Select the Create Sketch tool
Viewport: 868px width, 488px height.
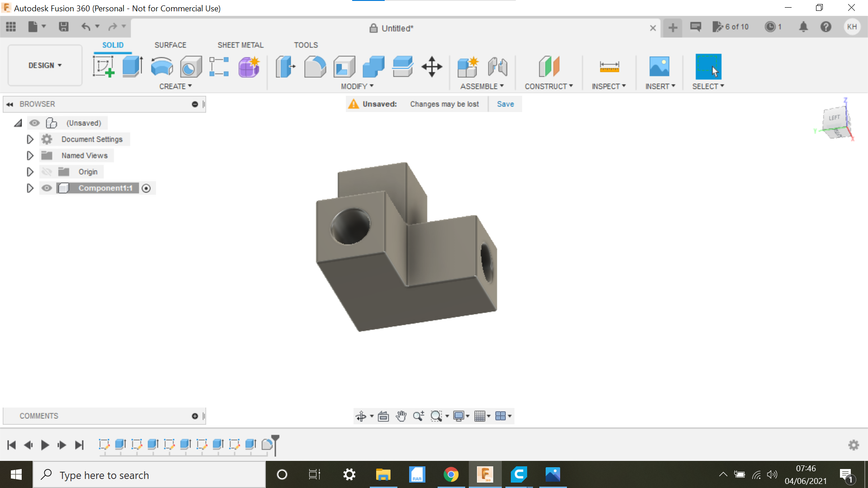[x=104, y=66]
